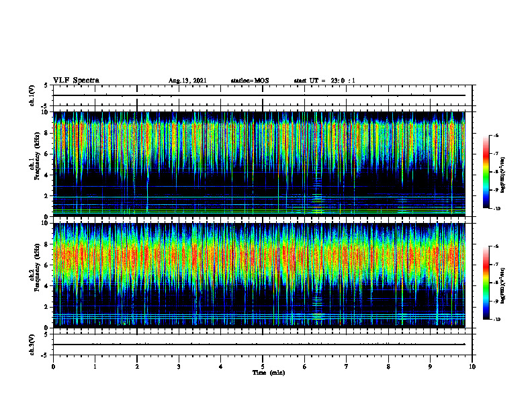Select ch.1 color bar "log(PSD)" unit label
Image resolution: width=532 pixels, height=411 pixels.
503,175
